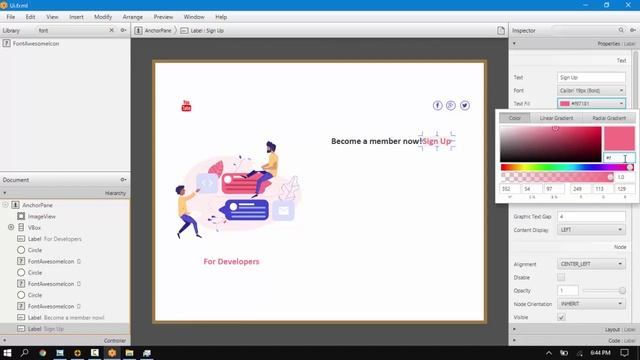Click the Opacity slider in Node section
Viewport: 640px width, 360px height.
click(604, 290)
